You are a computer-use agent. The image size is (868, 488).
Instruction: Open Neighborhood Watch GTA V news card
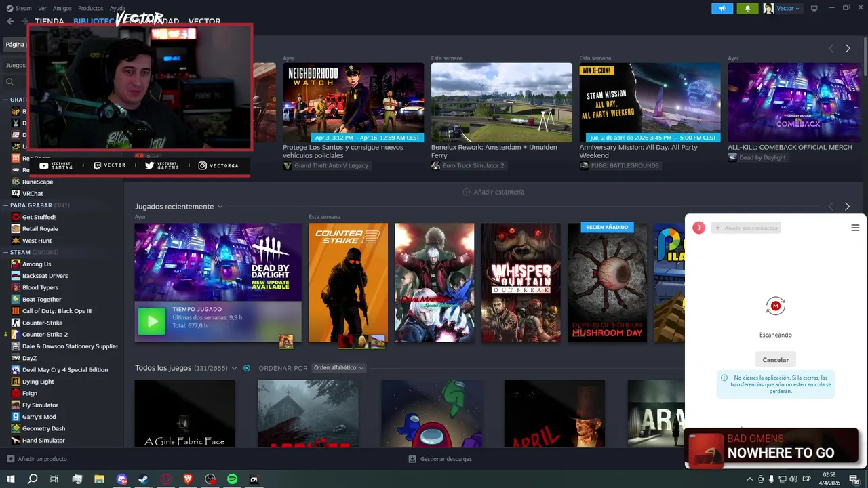(353, 103)
